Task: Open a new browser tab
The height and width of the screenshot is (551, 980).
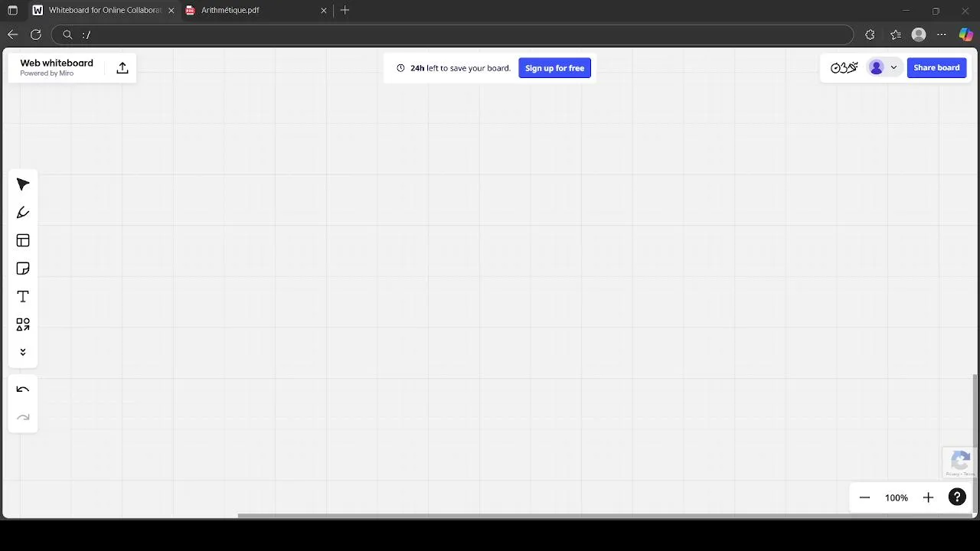Action: pos(345,11)
